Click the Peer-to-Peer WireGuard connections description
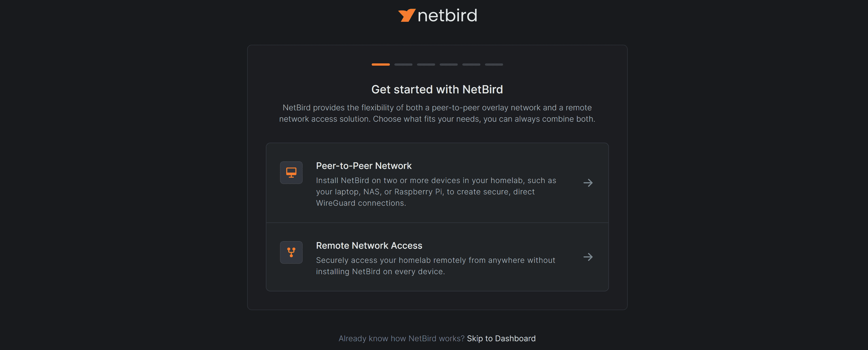This screenshot has height=350, width=868. point(436,192)
